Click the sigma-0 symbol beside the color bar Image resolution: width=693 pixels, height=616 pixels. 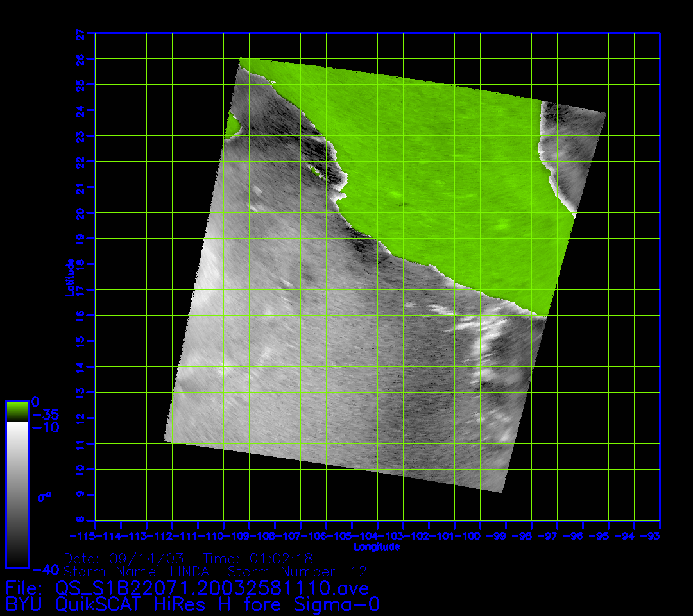45,496
